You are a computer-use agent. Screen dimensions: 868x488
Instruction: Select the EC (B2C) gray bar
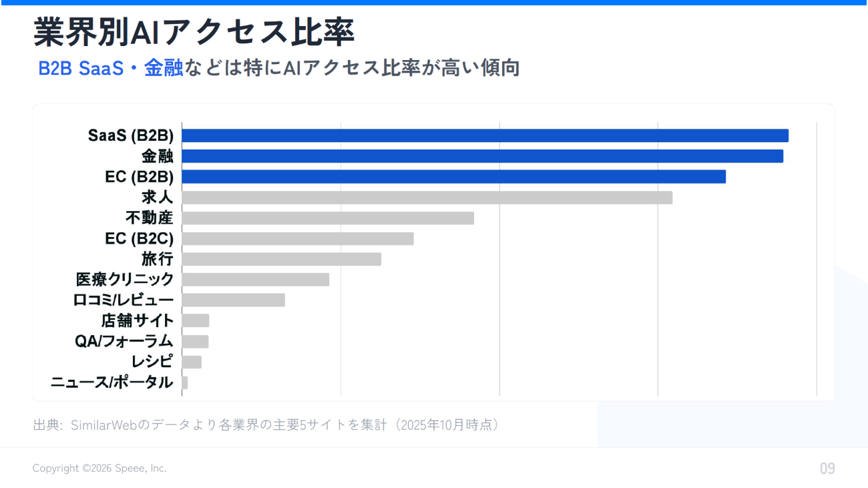[x=298, y=238]
